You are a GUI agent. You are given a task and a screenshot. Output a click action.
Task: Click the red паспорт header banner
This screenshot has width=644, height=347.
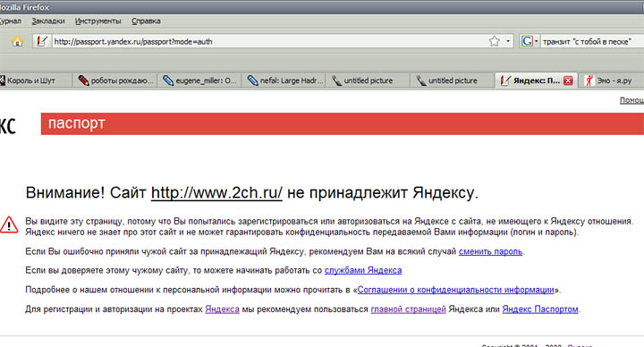click(342, 123)
